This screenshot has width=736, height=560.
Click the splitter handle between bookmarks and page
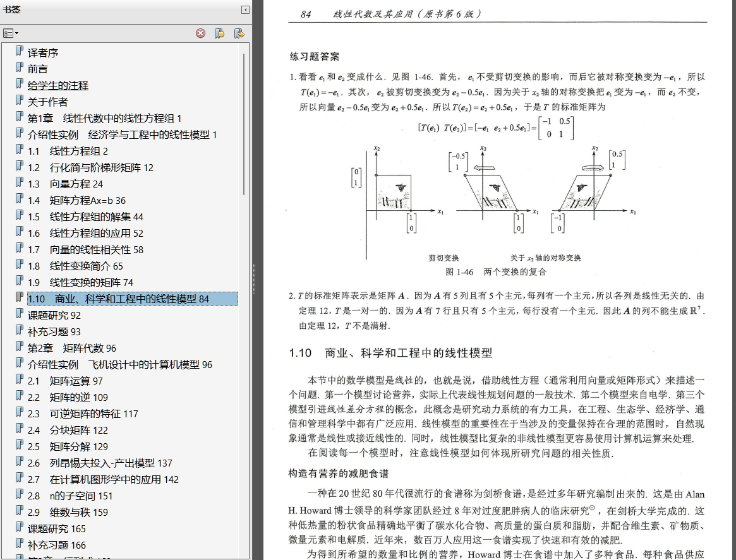[255, 278]
